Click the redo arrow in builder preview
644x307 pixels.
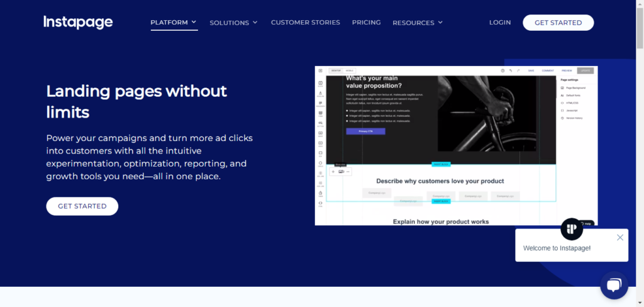[518, 70]
